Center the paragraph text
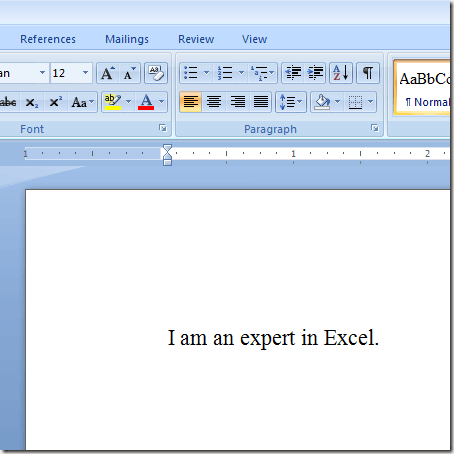Image resolution: width=454 pixels, height=454 pixels. tap(214, 102)
